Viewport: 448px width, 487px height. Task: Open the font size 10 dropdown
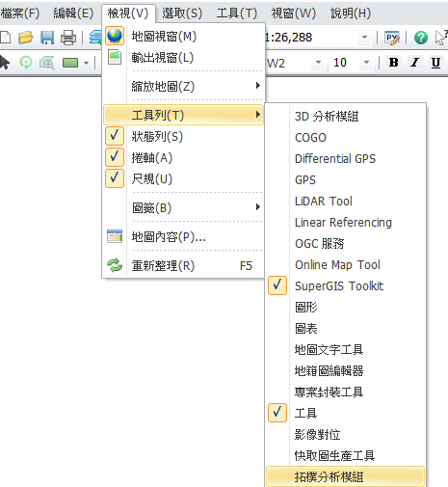366,63
